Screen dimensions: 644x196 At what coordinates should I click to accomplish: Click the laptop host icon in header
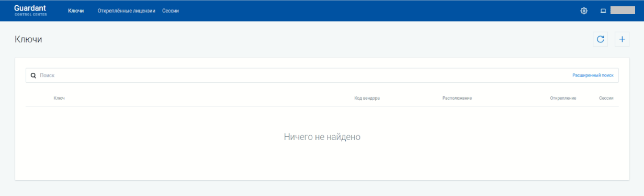tap(603, 10)
